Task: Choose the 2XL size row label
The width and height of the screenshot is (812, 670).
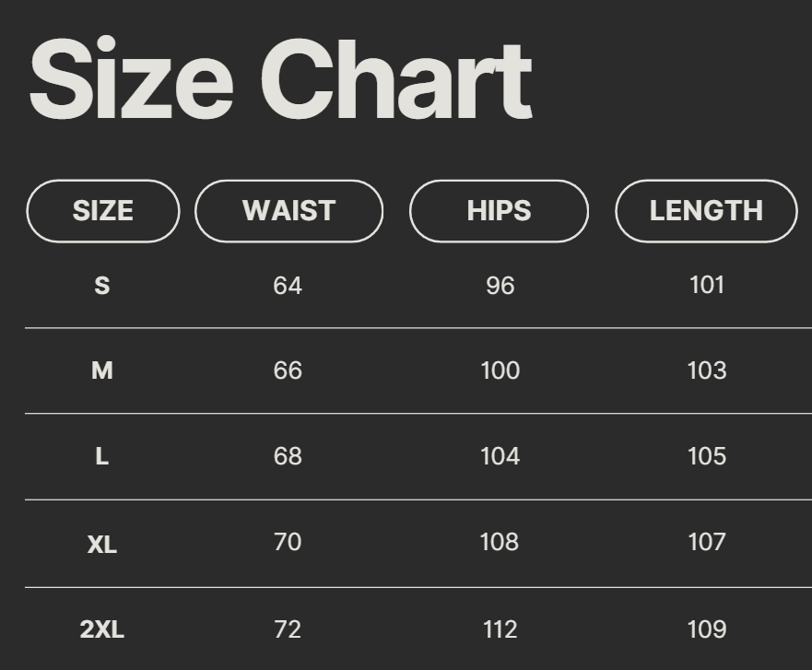Action: tap(102, 629)
